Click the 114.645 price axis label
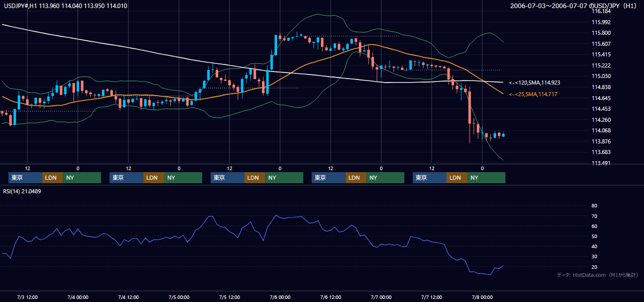Image resolution: width=644 pixels, height=302 pixels. click(x=601, y=98)
